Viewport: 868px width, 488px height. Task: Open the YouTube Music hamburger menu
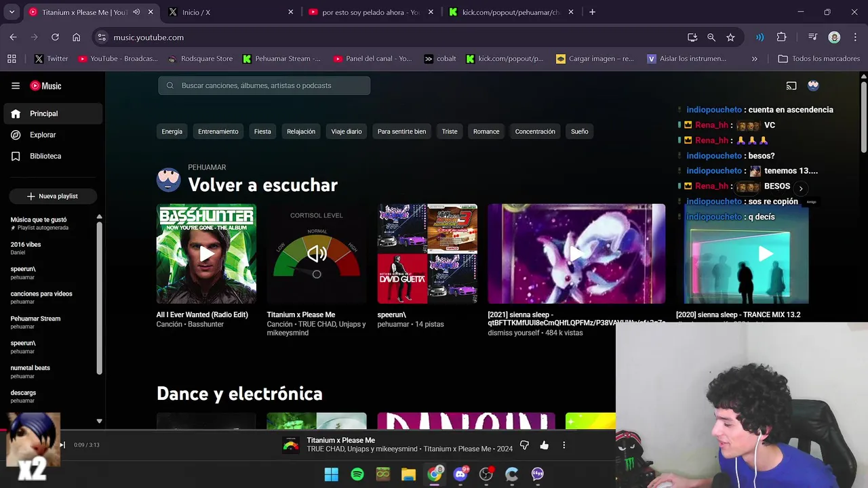click(16, 85)
